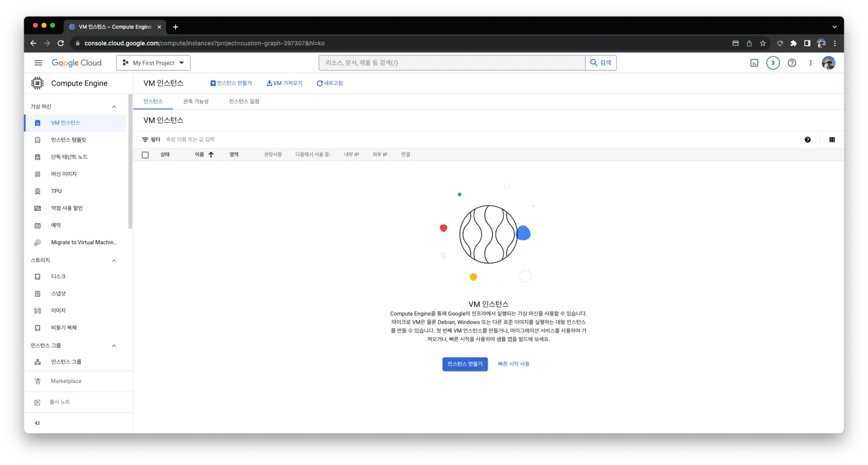Image resolution: width=868 pixels, height=465 pixels.
Task: Switch to the 인스턴스 일정 tab
Action: pyautogui.click(x=244, y=101)
